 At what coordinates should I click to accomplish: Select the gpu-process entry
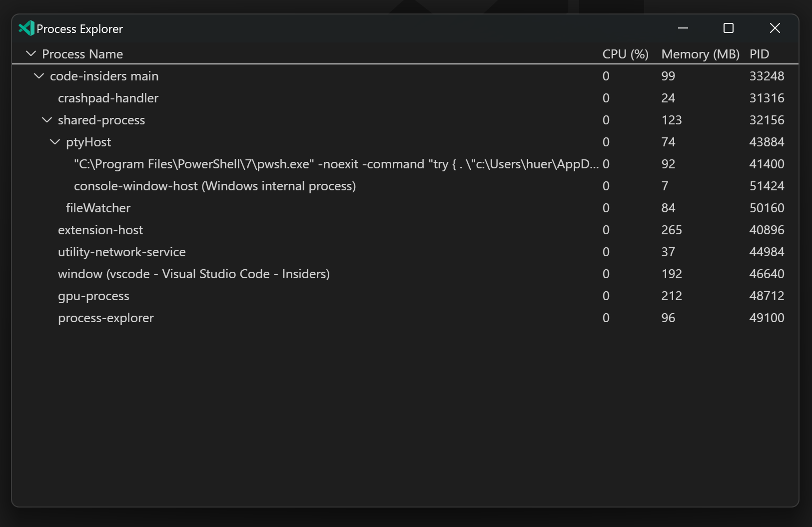[93, 296]
